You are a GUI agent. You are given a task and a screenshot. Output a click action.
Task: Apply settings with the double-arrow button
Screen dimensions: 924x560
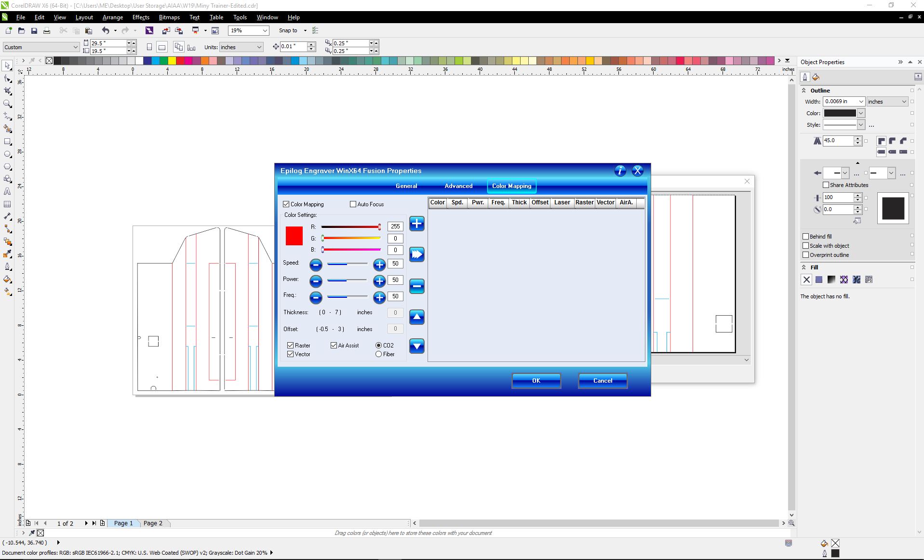417,254
